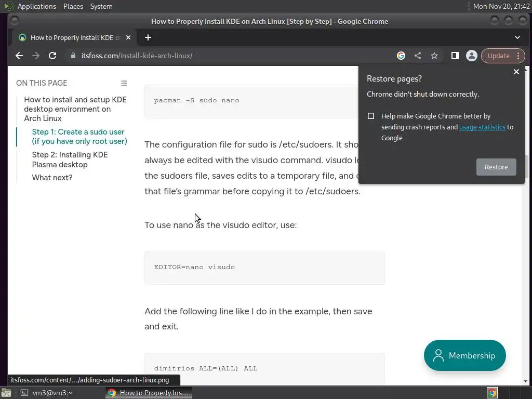
Task: Click the MATE logo icon in top panel
Action: 8,6
